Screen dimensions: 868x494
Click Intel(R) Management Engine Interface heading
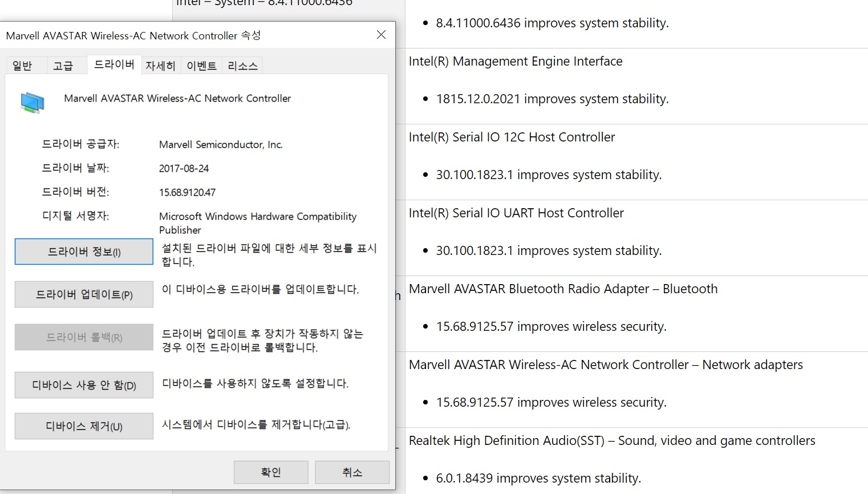coord(516,62)
